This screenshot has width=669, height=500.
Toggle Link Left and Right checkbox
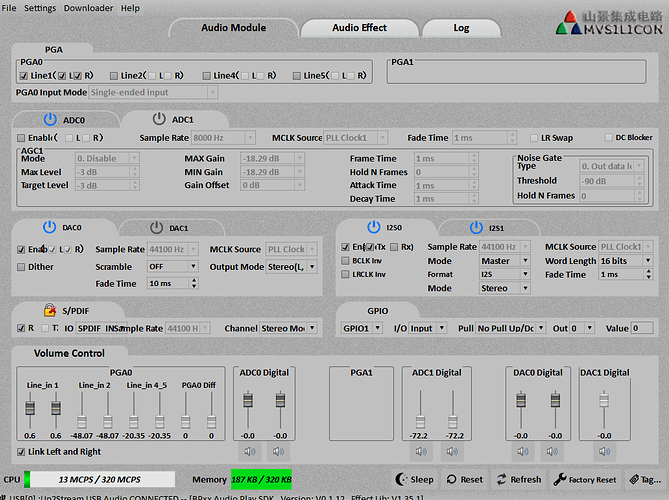click(x=21, y=452)
